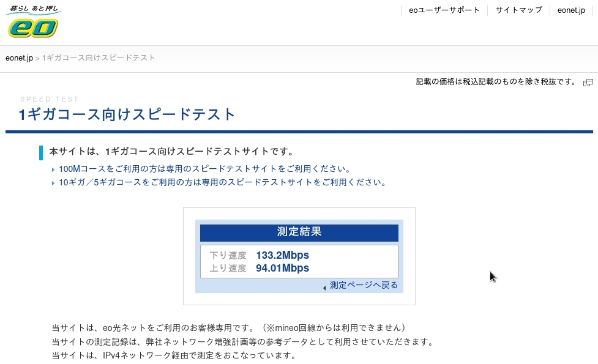Click the eonet.jp breadcrumb link
Screen dimensions: 598x364
click(19, 58)
